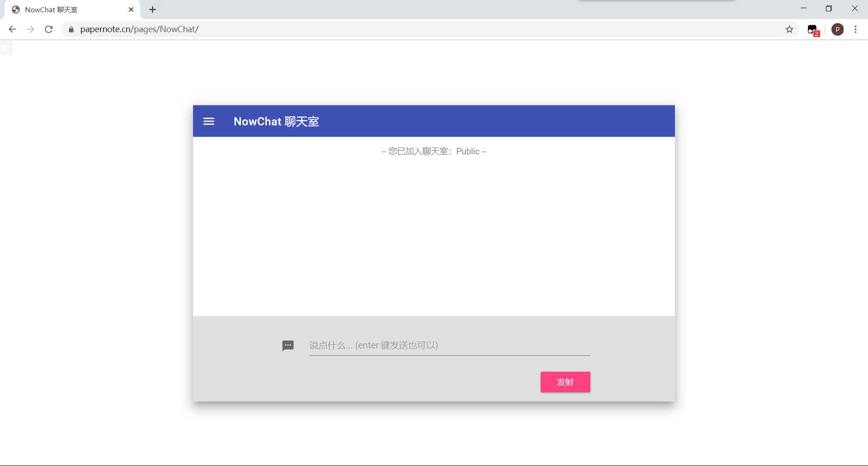This screenshot has height=466, width=868.
Task: Click the small white square top-left of page
Action: [5, 48]
